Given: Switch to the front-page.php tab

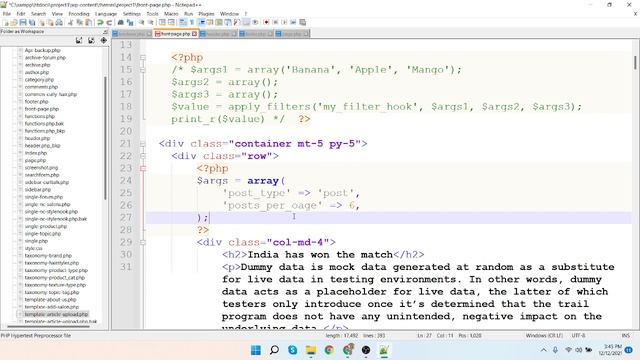Looking at the screenshot, I should [x=175, y=34].
